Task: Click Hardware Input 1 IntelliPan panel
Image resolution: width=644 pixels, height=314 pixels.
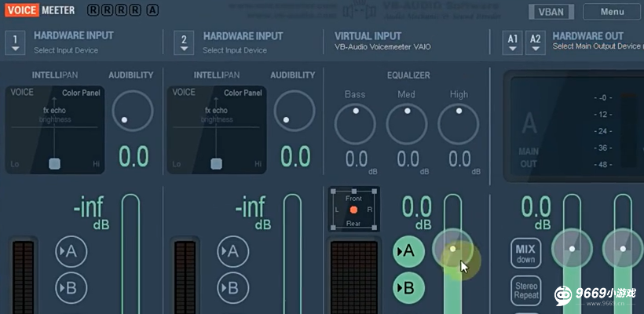Action: point(55,130)
